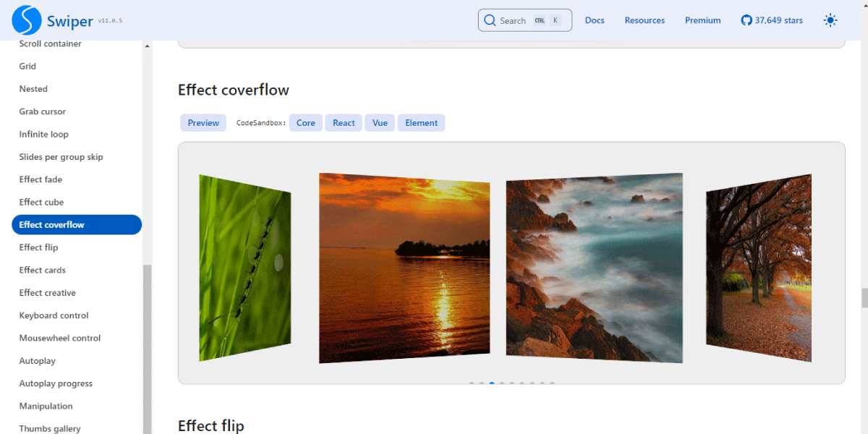Click the "v11.0.5" version text
This screenshot has height=434, width=868.
point(111,21)
